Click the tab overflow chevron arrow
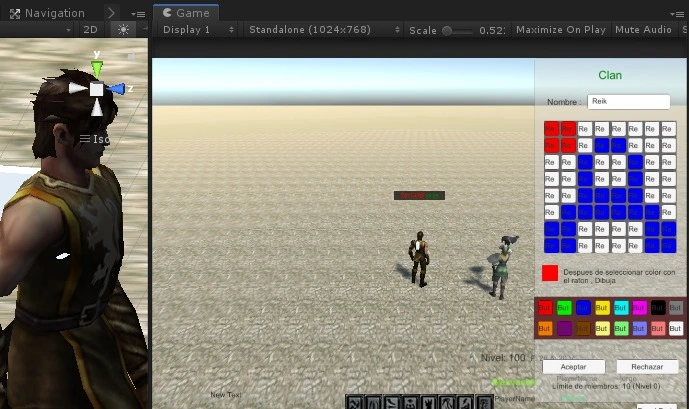This screenshot has width=689, height=409. tap(112, 13)
